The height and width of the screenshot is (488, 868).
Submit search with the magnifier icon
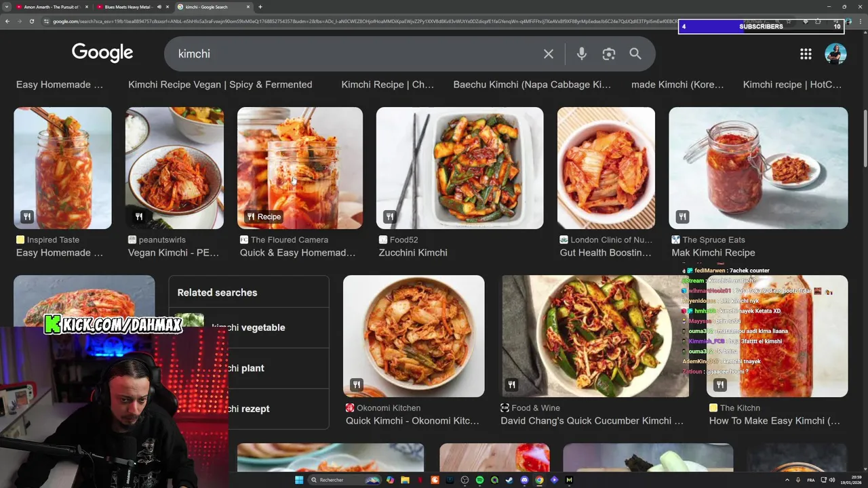pos(635,54)
